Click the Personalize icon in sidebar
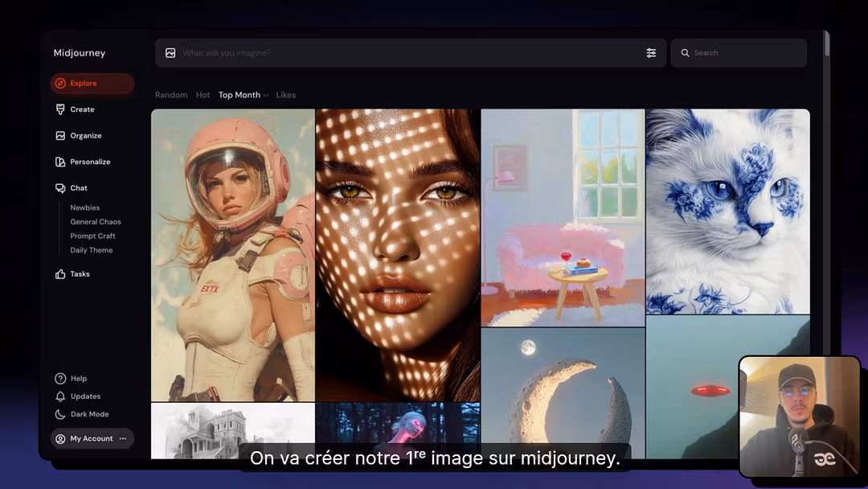868x489 pixels. (60, 162)
